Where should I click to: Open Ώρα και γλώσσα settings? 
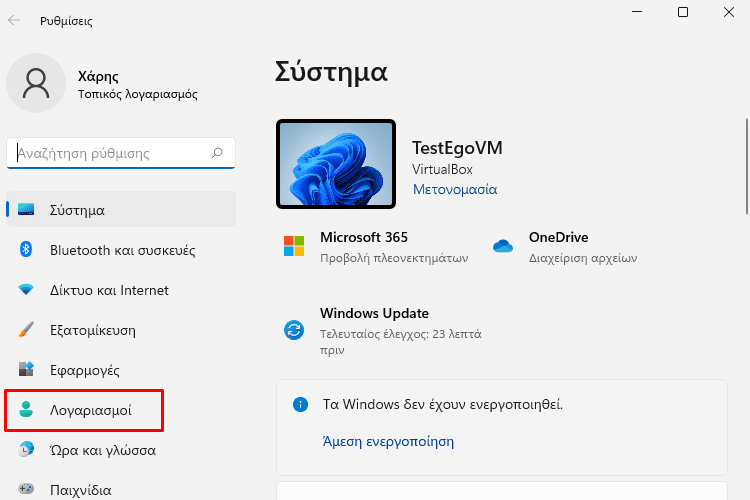click(121, 450)
